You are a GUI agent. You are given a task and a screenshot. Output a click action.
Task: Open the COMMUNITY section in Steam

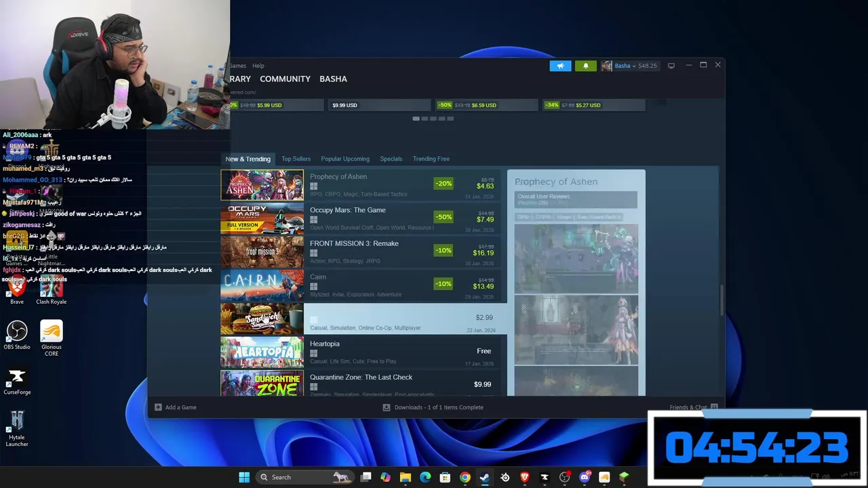(285, 79)
